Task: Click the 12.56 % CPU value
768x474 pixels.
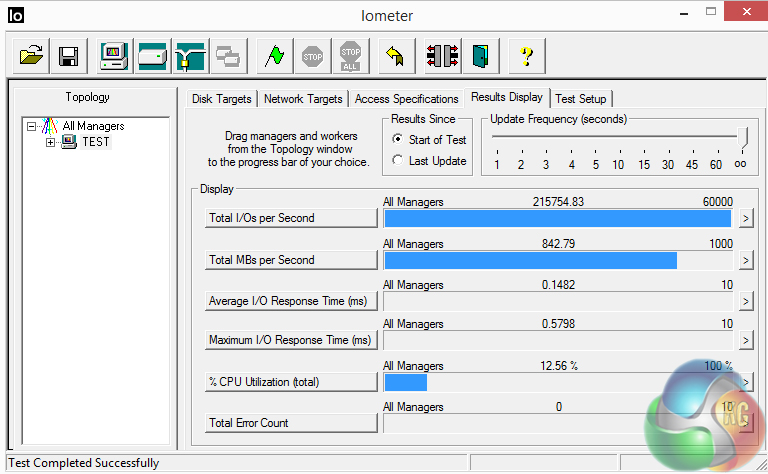Action: tap(559, 366)
